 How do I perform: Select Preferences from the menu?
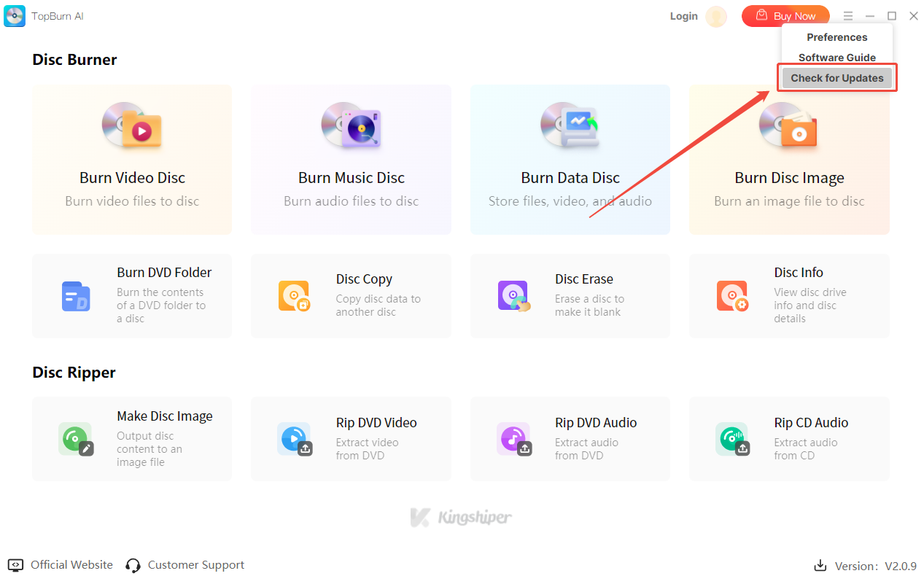tap(836, 37)
